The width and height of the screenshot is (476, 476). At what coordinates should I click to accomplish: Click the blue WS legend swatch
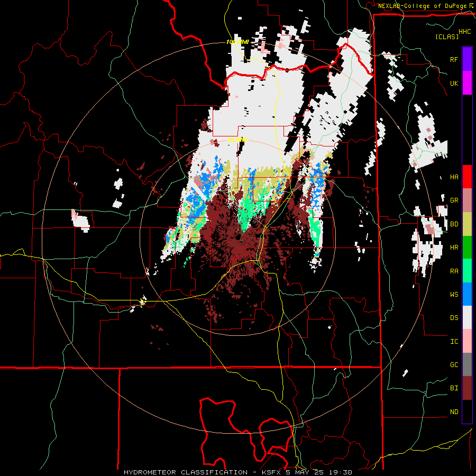pos(467,294)
